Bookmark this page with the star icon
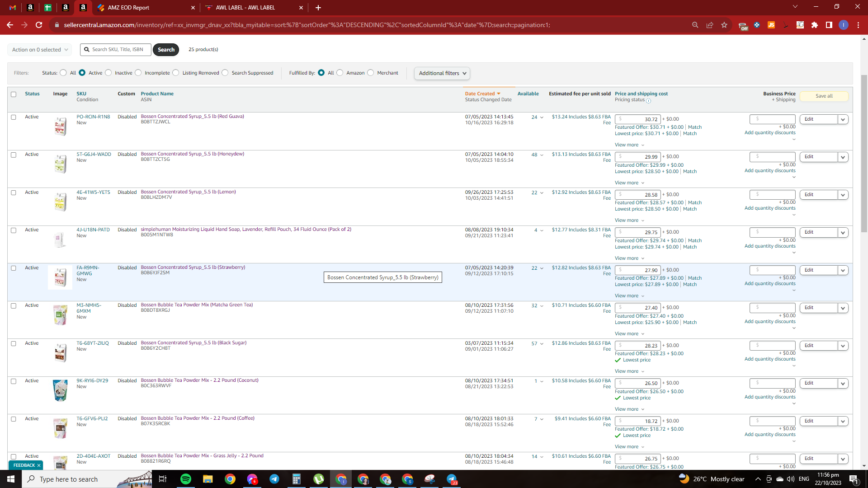This screenshot has height=488, width=868. click(724, 25)
